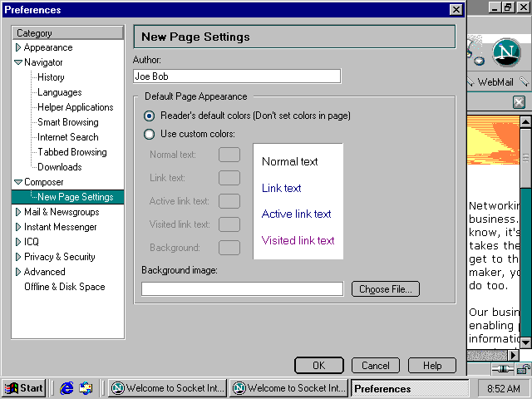The height and width of the screenshot is (399, 532).
Task: Click the Category column header
Action: click(68, 33)
